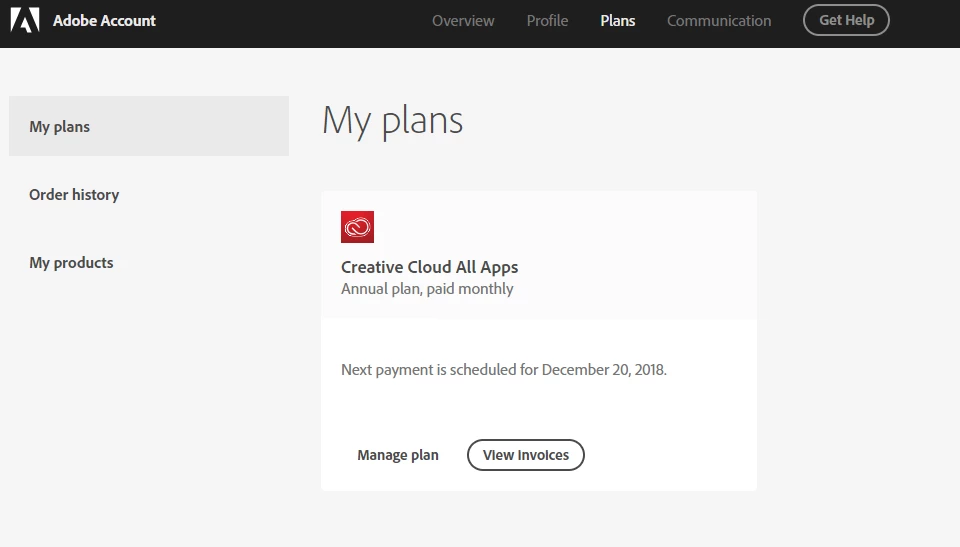Select the Plans tab
960x547 pixels.
click(618, 21)
